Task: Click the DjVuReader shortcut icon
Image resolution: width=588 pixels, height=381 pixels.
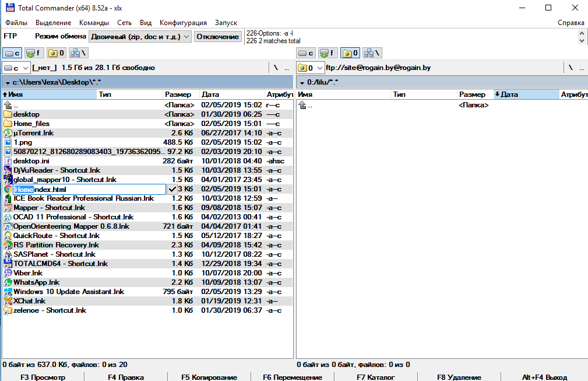Action: click(x=8, y=170)
